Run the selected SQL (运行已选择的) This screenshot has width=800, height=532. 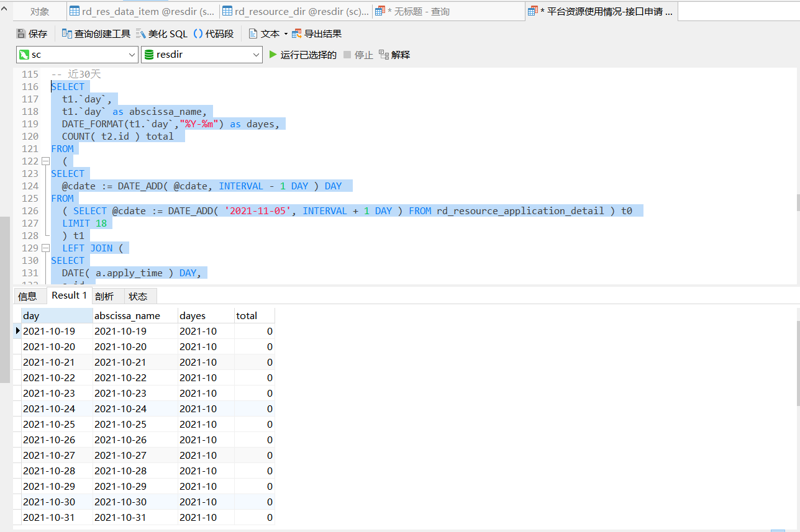303,55
